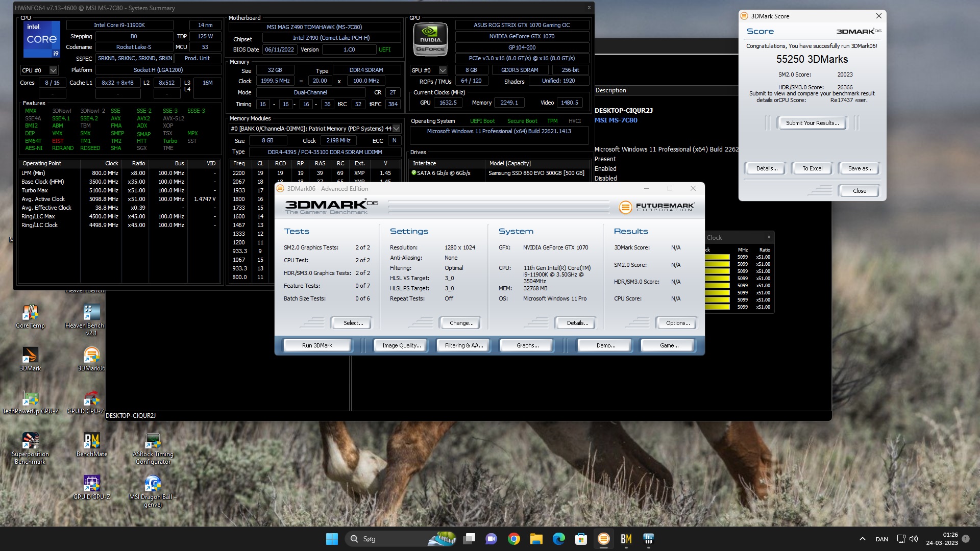Viewport: 980px width, 551px height.
Task: Open Details in the 3DMark Score window
Action: click(x=767, y=168)
